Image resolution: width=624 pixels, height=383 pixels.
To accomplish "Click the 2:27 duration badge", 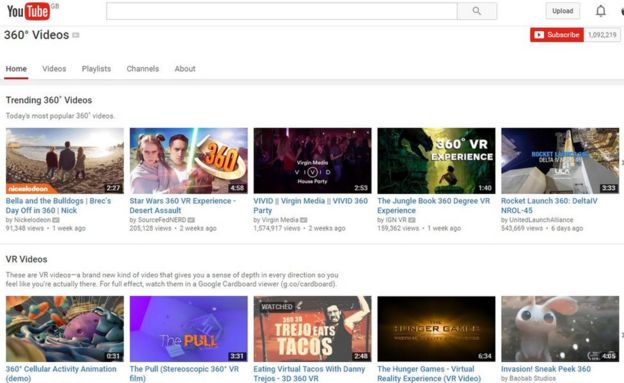I will (x=113, y=188).
